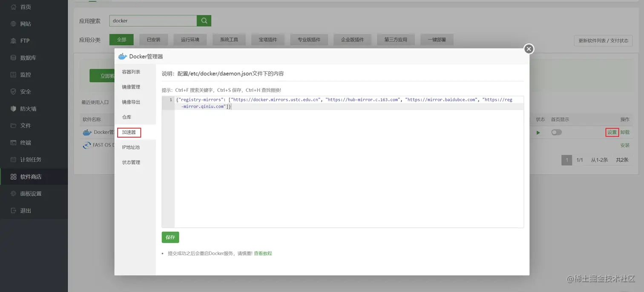Image resolution: width=644 pixels, height=292 pixels.
Task: Open 软件商店 in the sidebar
Action: [x=34, y=177]
